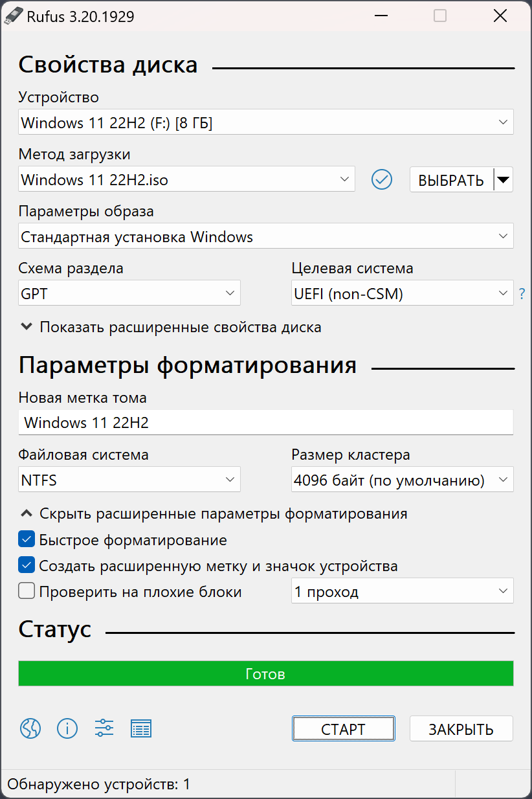Viewport: 532px width, 799px height.
Task: Click the green Готов progress bar
Action: pyautogui.click(x=265, y=673)
